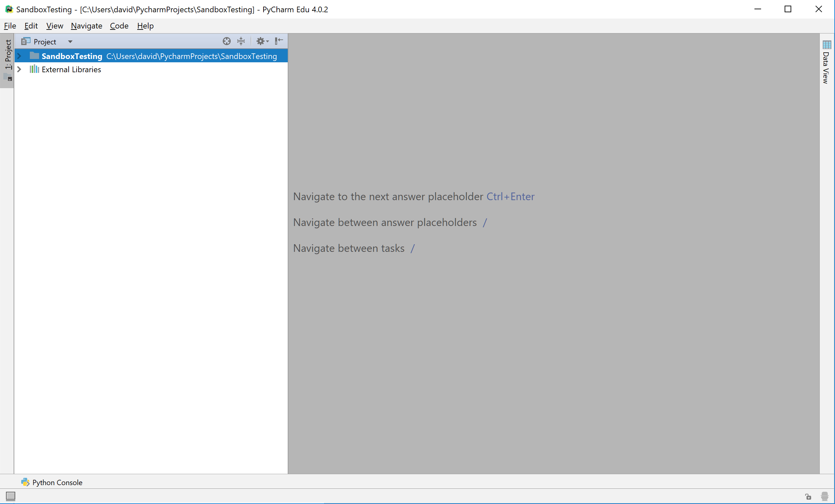Expand the External Libraries node
835x504 pixels.
[19, 70]
